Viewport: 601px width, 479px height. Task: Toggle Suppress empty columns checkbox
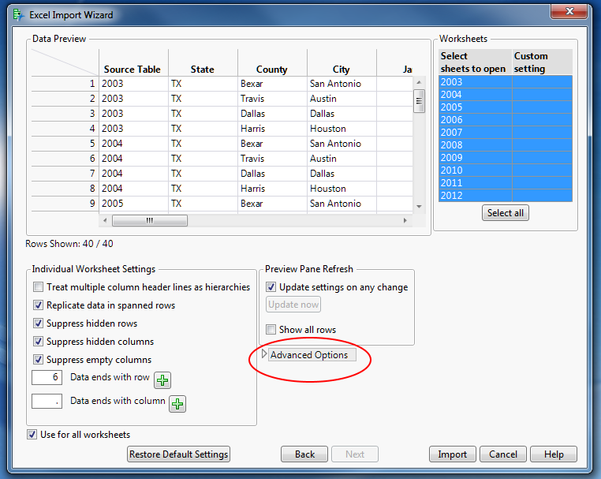[x=38, y=359]
